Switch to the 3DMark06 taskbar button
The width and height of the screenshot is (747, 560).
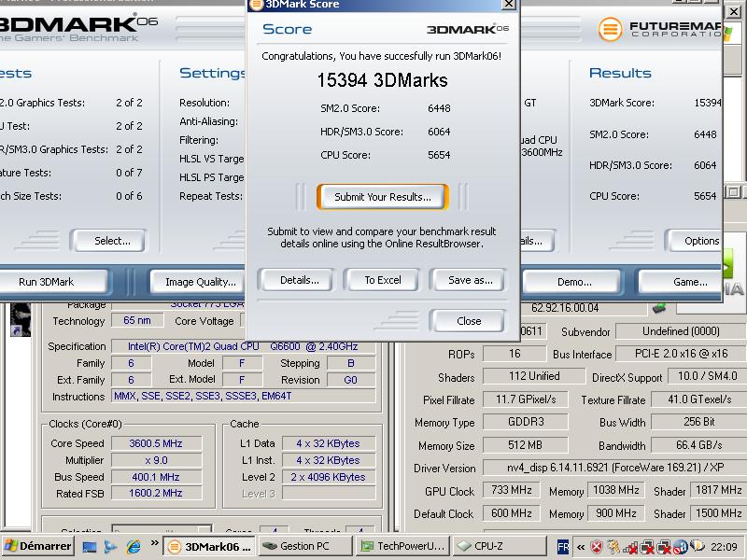(x=209, y=547)
